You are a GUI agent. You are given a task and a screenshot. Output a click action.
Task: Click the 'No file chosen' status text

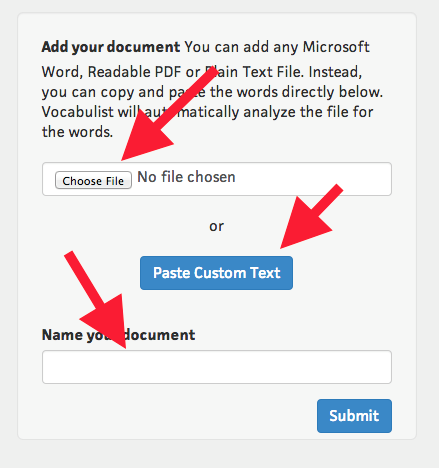click(x=186, y=177)
